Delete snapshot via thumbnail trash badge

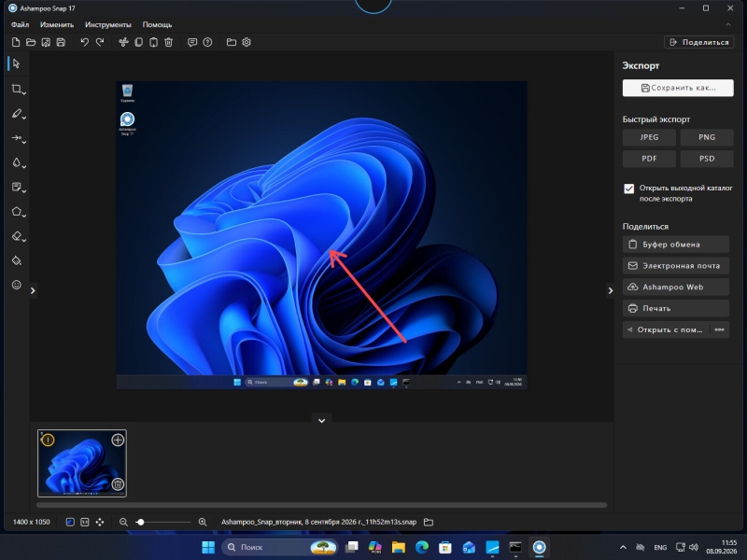118,484
